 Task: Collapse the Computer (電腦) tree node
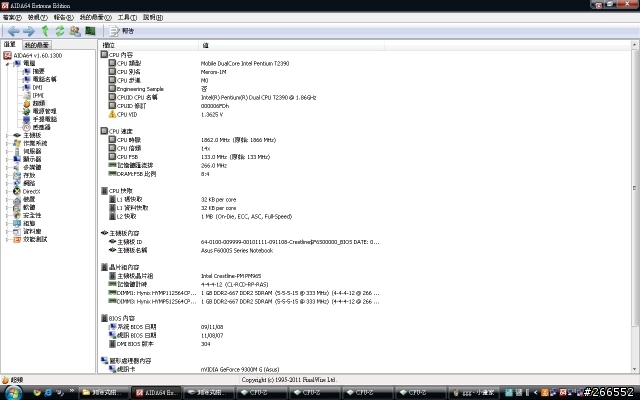point(7,64)
